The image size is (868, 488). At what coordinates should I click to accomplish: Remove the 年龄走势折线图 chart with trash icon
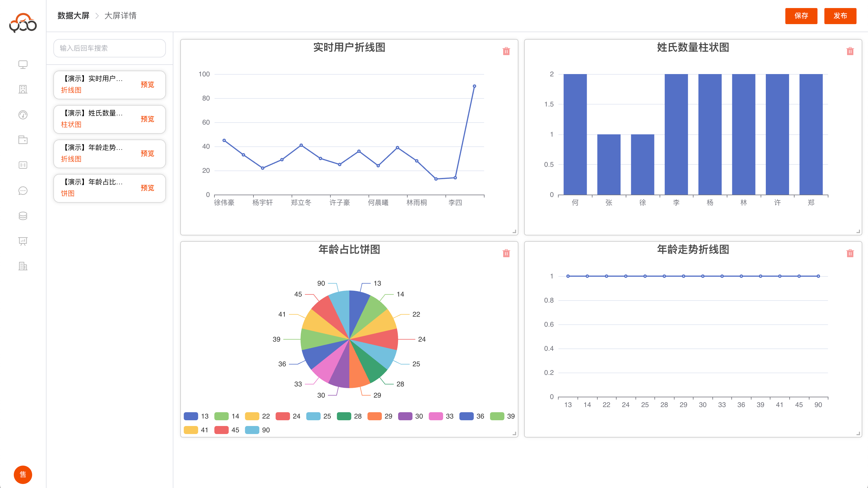coord(850,253)
